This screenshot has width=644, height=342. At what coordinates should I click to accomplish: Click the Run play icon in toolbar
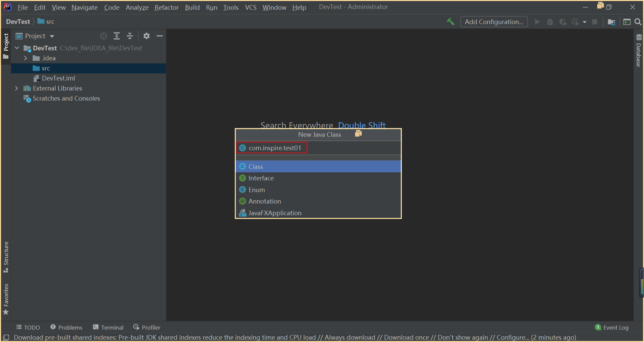point(537,22)
